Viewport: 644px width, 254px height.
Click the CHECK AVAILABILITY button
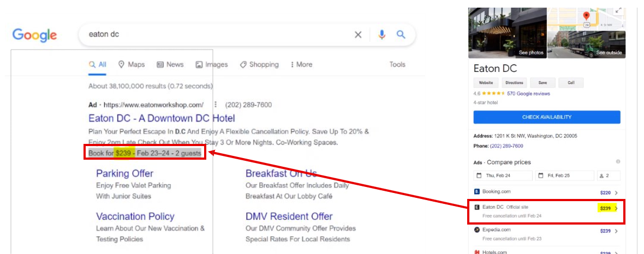pyautogui.click(x=546, y=117)
